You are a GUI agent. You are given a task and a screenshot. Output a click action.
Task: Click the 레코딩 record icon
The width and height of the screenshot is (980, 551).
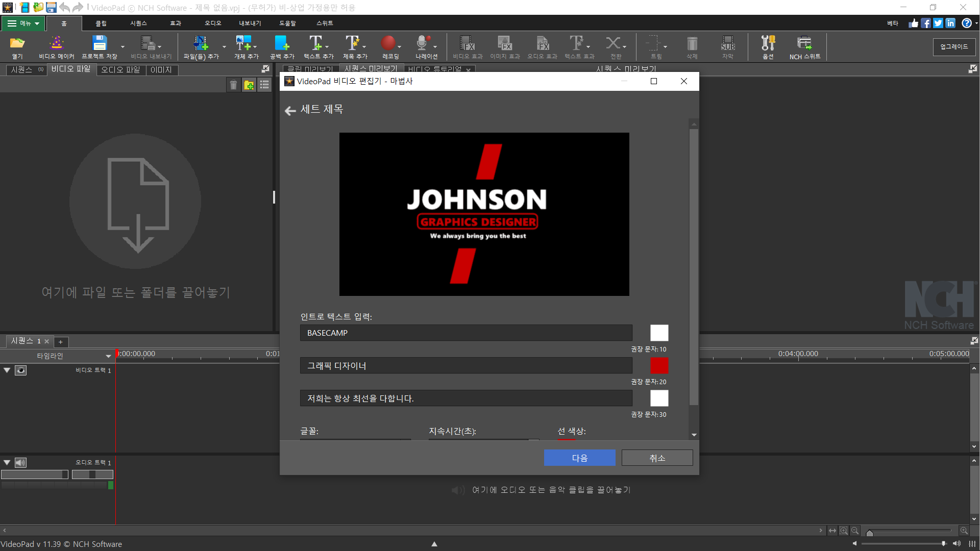(388, 43)
